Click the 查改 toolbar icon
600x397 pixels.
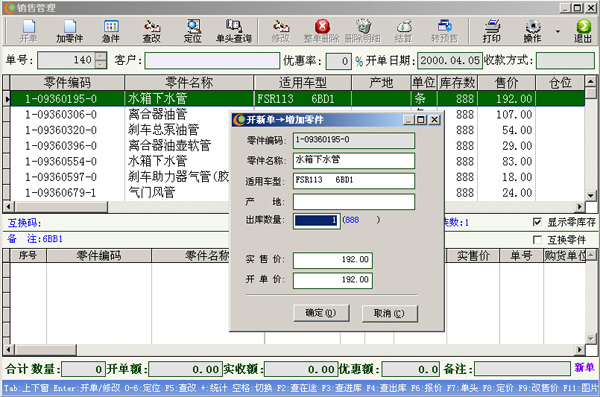(x=152, y=31)
